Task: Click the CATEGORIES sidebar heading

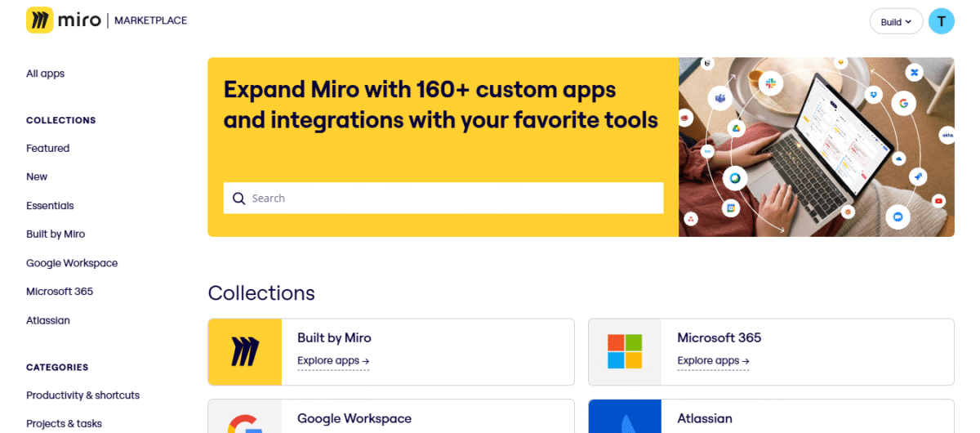Action: click(57, 368)
